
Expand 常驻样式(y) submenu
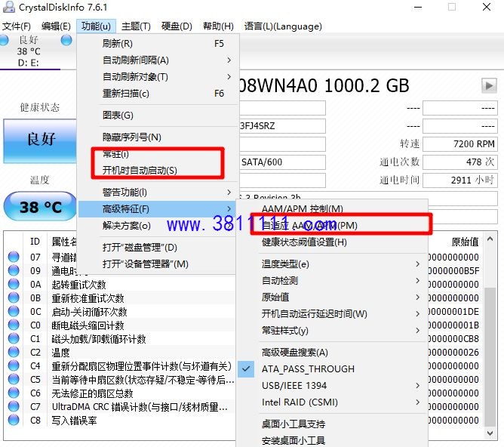pyautogui.click(x=333, y=331)
